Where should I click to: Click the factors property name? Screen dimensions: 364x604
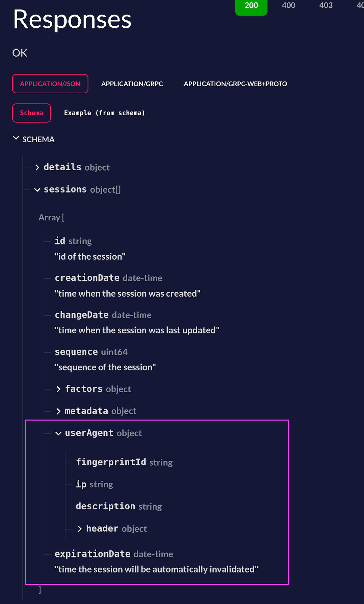pos(84,389)
